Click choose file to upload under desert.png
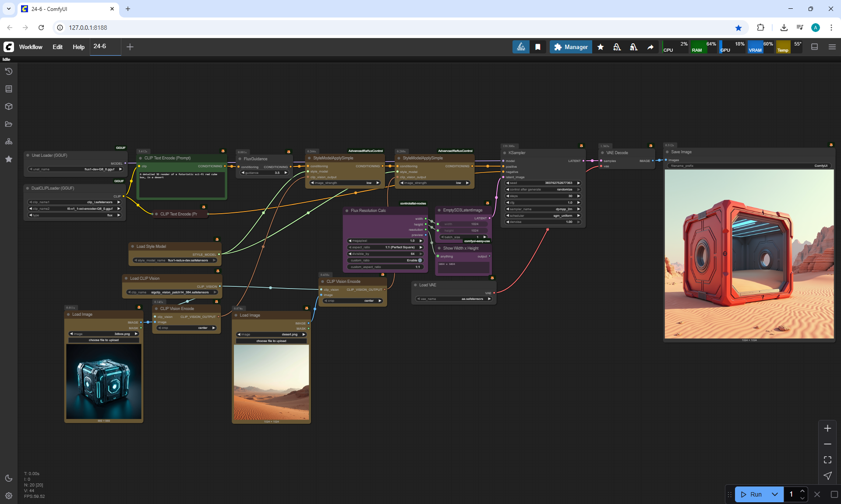Viewport: 841px width, 504px height. (x=271, y=341)
